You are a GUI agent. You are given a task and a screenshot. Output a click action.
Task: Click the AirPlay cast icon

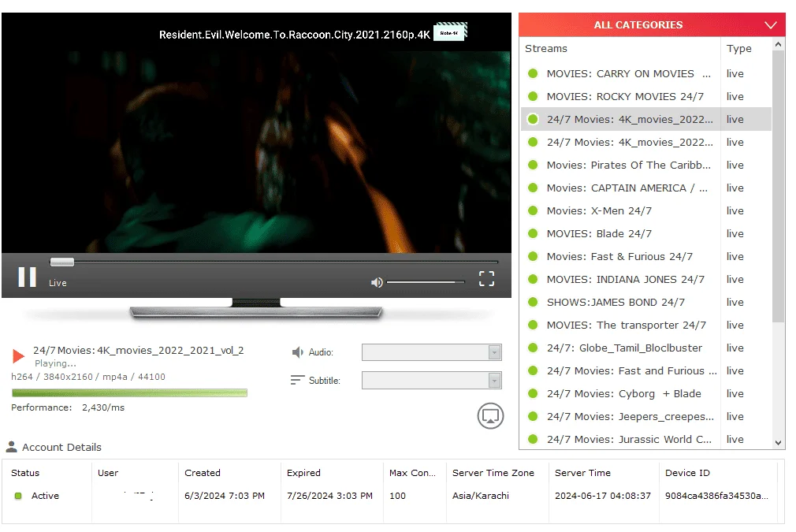pyautogui.click(x=490, y=416)
